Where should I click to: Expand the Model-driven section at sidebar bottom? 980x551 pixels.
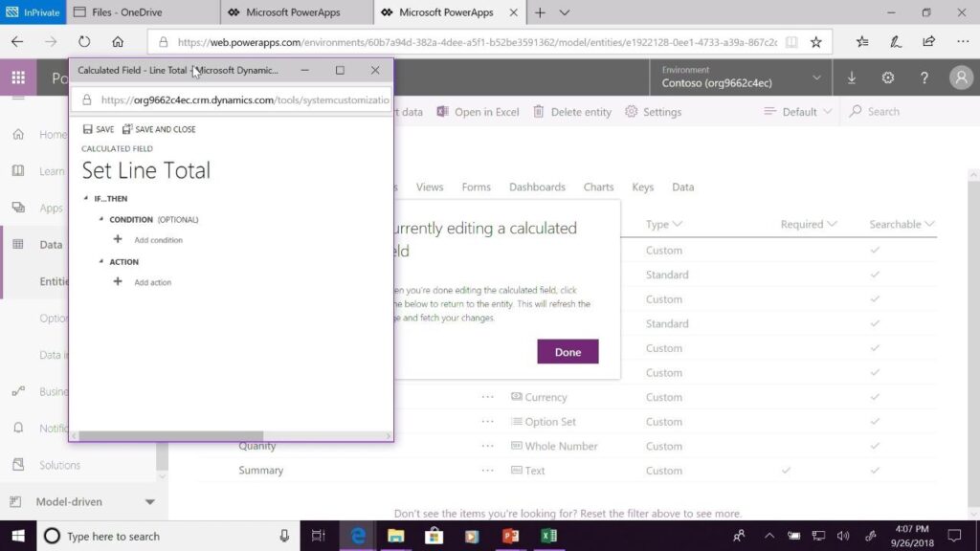148,500
